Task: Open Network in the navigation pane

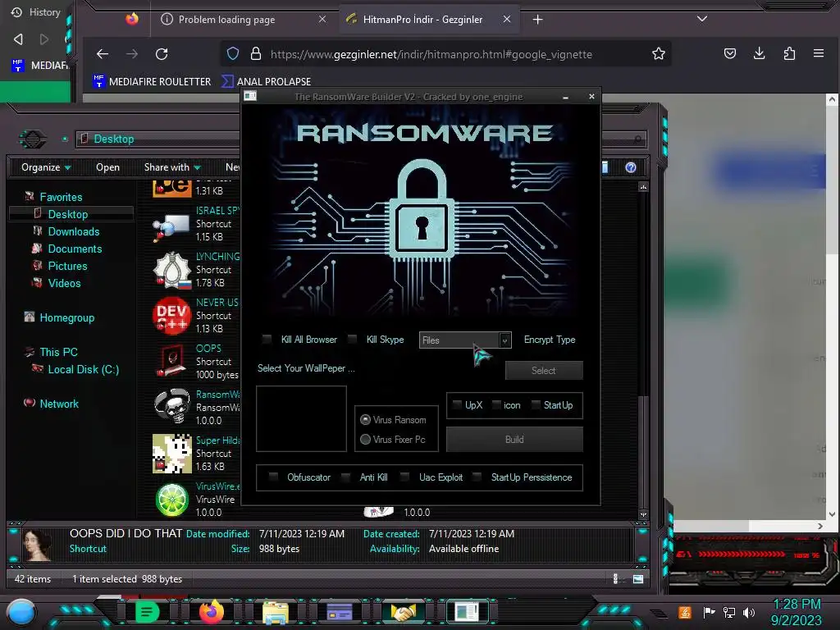Action: tap(59, 404)
